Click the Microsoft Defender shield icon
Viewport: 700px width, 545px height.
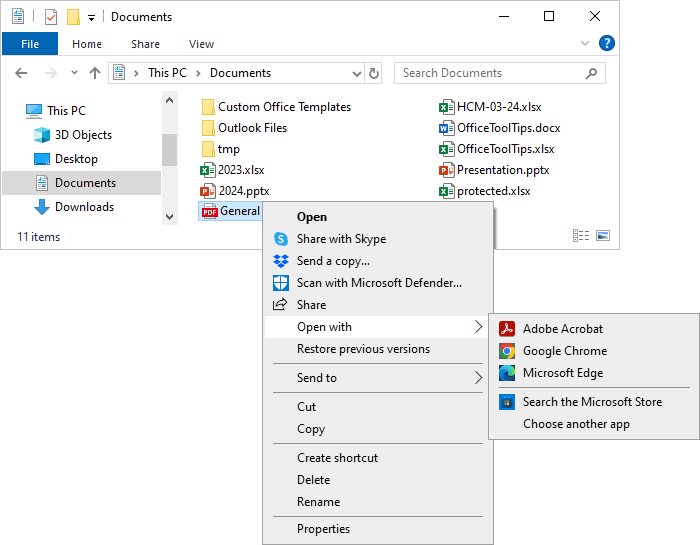[281, 283]
